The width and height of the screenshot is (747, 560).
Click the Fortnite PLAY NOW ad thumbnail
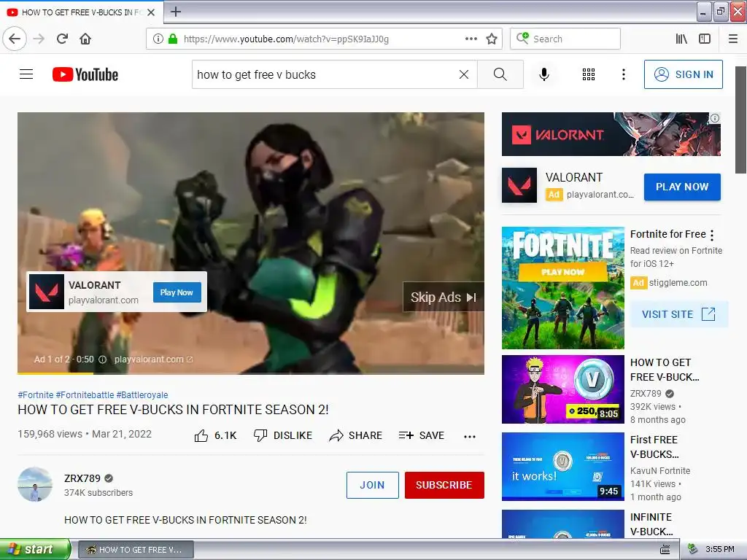[562, 288]
